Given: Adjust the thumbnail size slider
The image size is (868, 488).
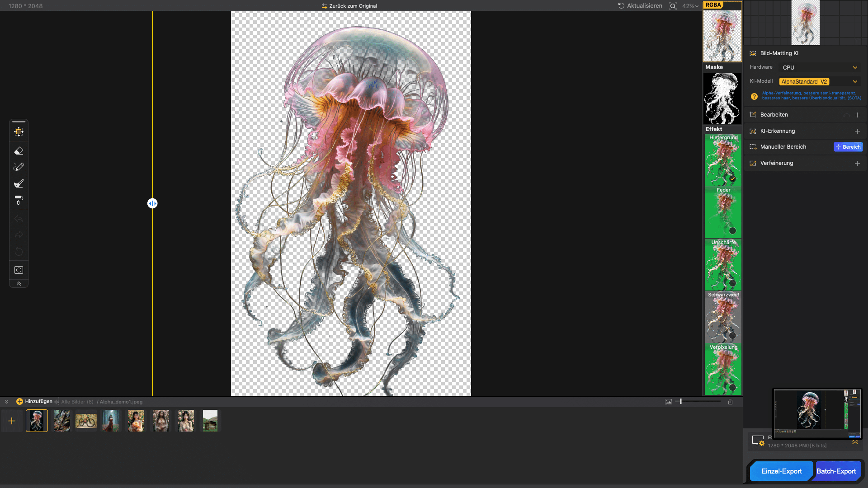Looking at the screenshot, I should 681,401.
